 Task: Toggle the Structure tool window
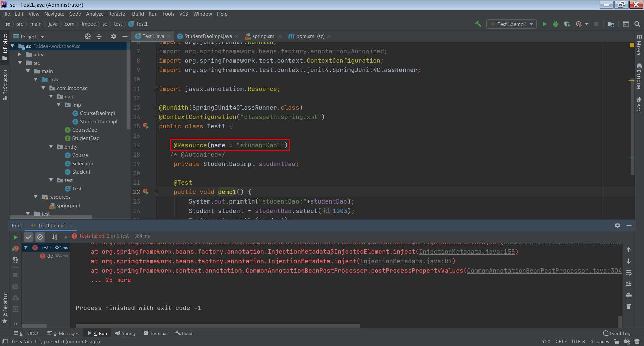5,84
